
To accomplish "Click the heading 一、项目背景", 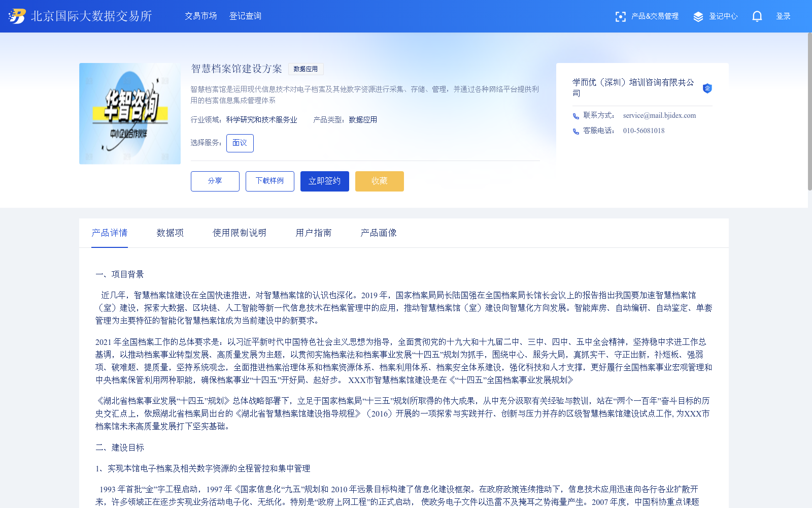I will tap(120, 274).
